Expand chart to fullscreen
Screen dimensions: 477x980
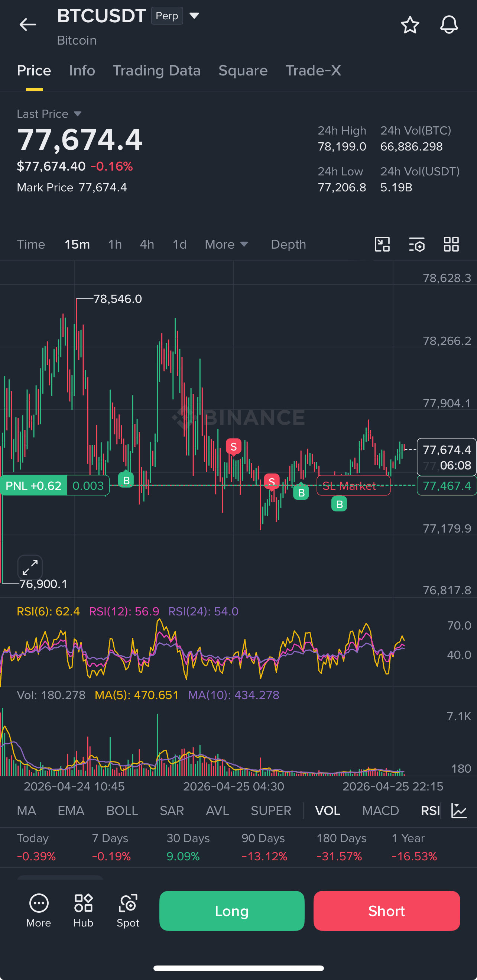tap(30, 567)
